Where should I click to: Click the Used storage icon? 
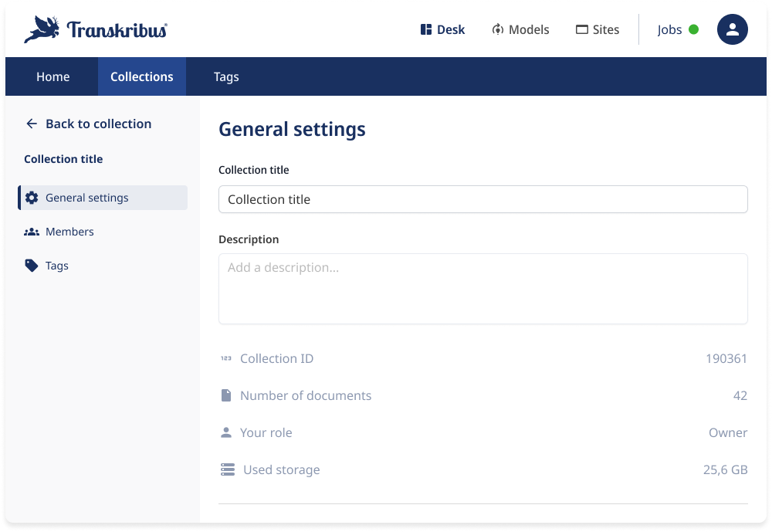click(228, 469)
